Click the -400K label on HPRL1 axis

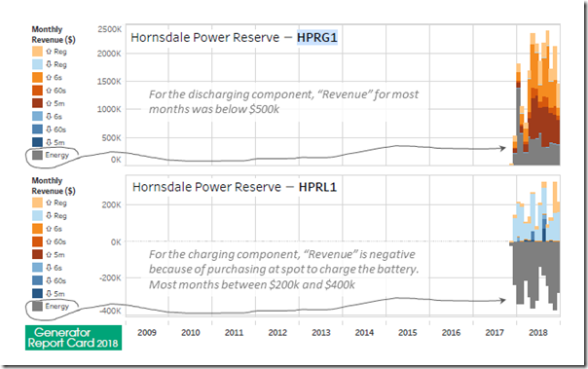[x=110, y=311]
